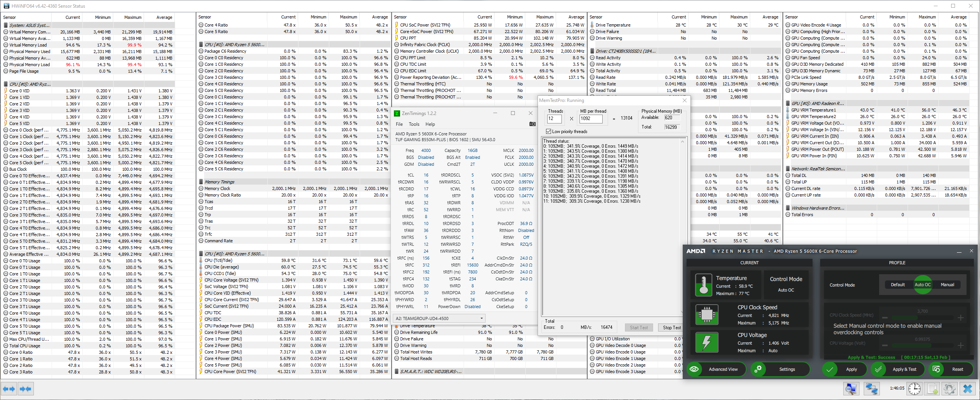The image size is (980, 400).
Task: Click the gears icon beside Settings in Ryzen Master
Action: 758,369
